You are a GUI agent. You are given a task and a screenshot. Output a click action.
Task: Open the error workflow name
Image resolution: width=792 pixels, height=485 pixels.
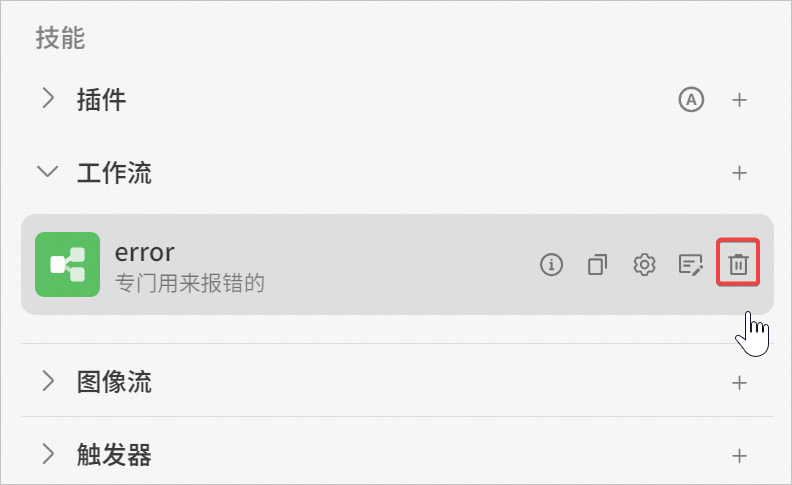[144, 252]
